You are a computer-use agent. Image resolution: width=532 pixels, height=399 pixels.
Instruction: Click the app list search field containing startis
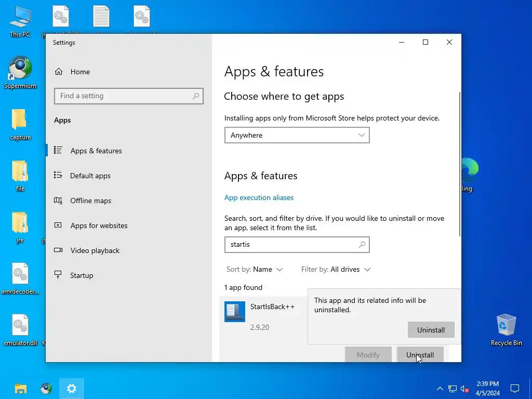(x=297, y=245)
